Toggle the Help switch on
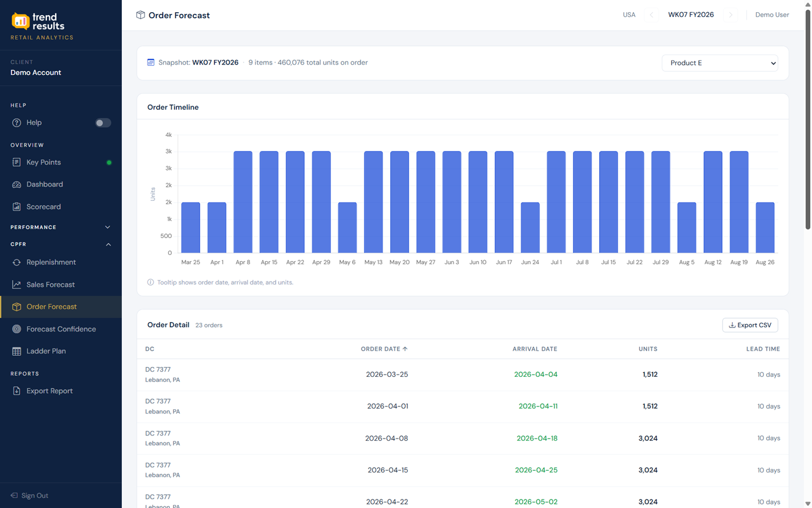 [x=103, y=123]
